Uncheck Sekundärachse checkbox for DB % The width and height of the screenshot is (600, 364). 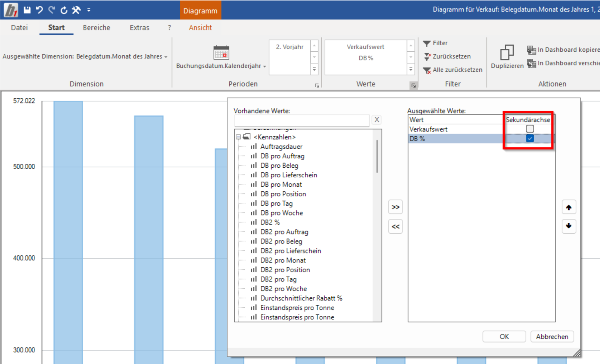tap(530, 138)
